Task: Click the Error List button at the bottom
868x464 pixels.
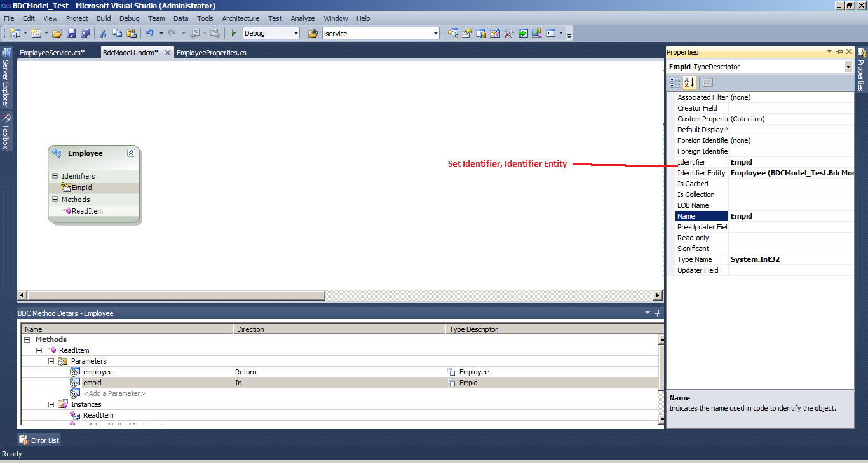Action: tap(39, 440)
